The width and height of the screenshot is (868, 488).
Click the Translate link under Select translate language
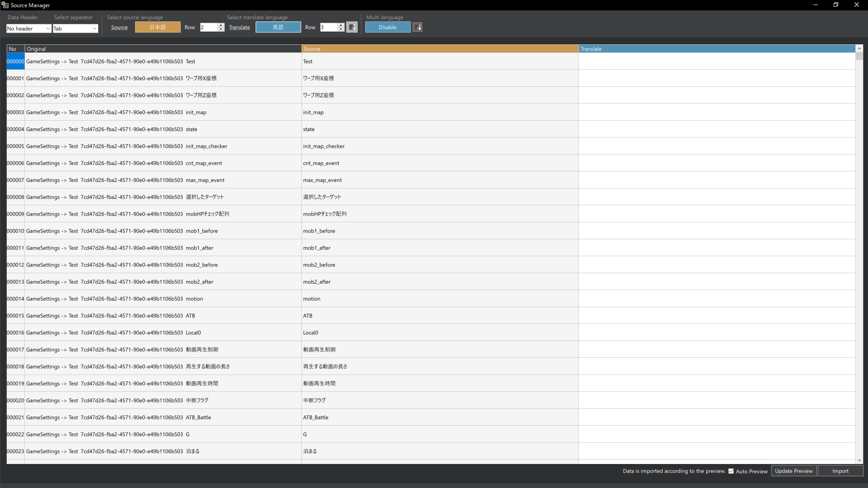click(x=239, y=27)
